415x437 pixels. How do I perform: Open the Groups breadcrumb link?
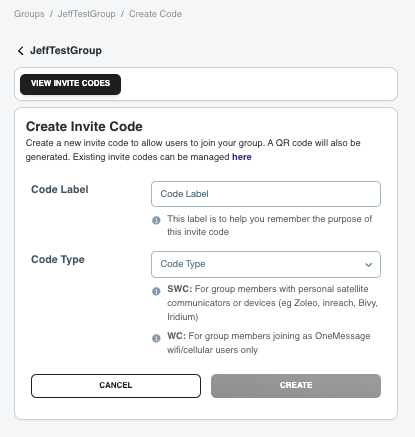point(29,14)
